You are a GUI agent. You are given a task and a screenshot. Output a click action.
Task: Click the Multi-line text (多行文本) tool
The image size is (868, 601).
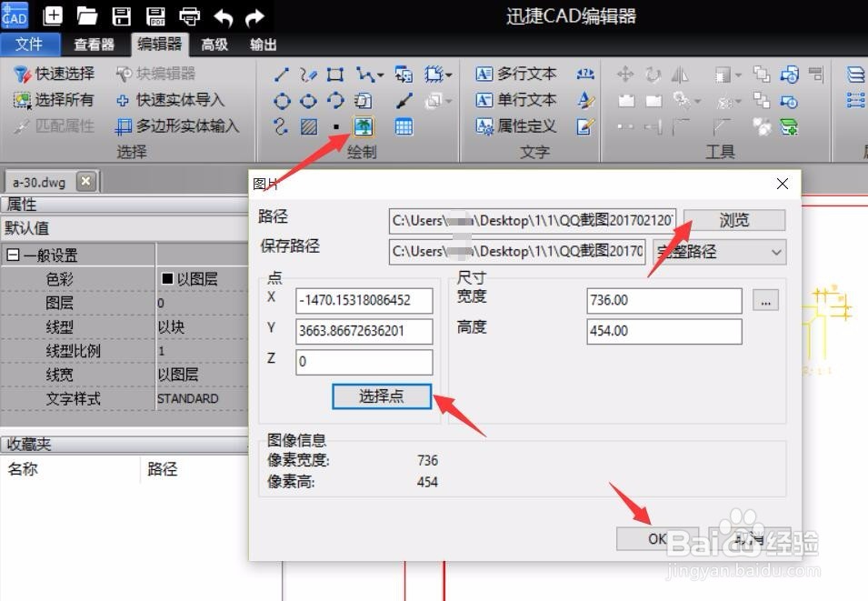click(x=516, y=74)
